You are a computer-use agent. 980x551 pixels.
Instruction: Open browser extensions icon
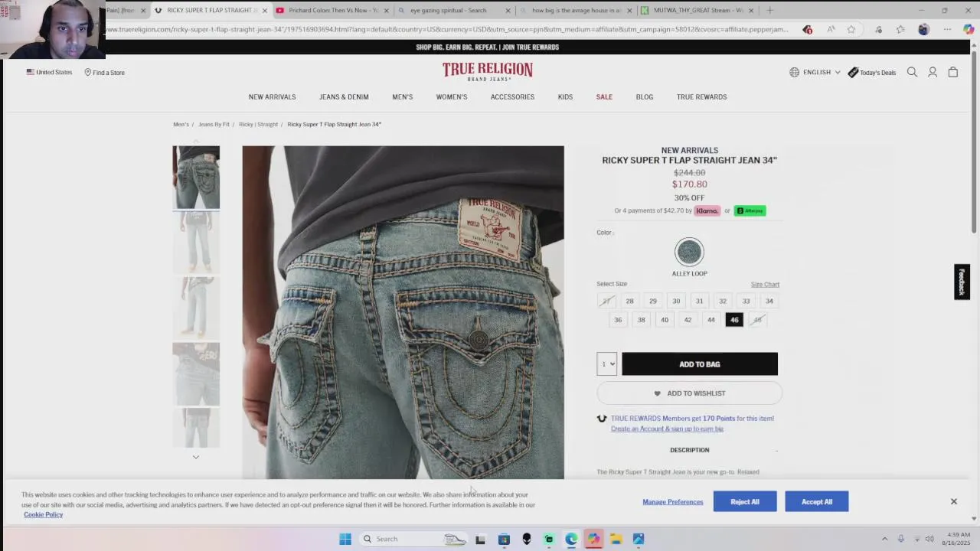(878, 29)
